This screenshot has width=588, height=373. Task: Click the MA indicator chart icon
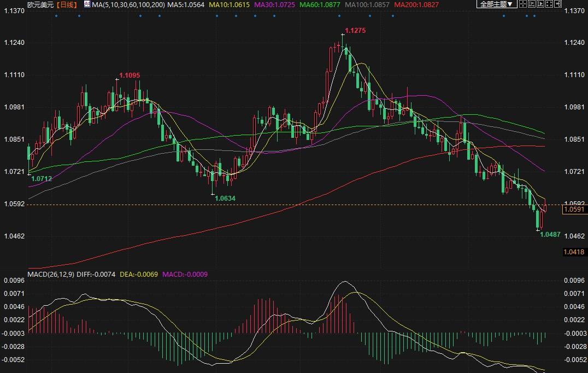(86, 4)
